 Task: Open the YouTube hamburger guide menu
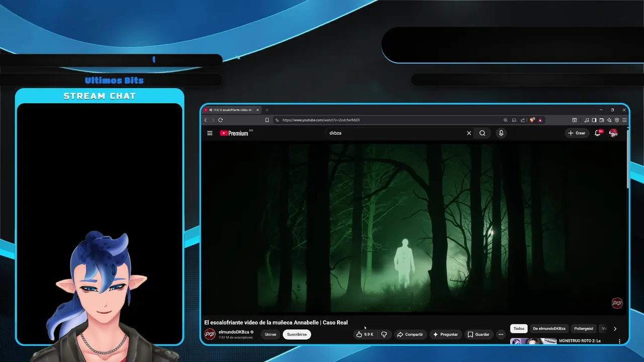click(x=210, y=133)
